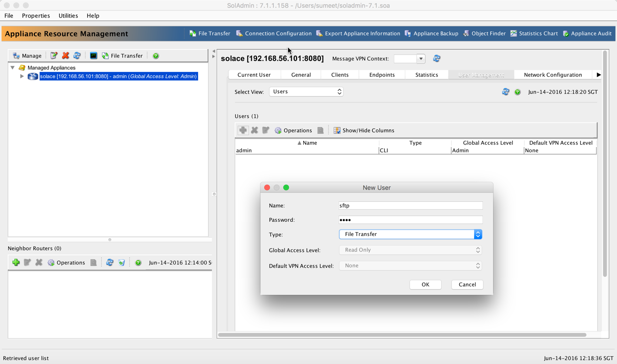The image size is (617, 364).
Task: Click Operations in Neighbor Routers toolbar
Action: [x=66, y=263]
